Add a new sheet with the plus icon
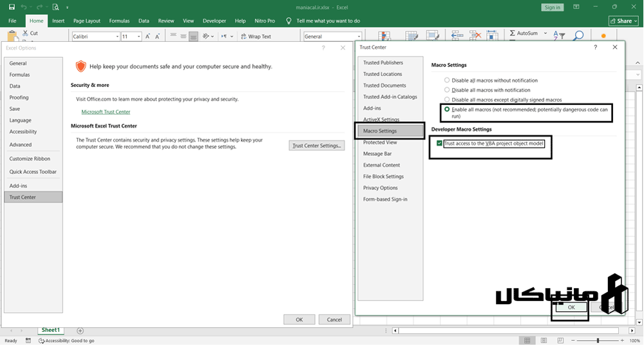Screen dimensions: 644x346 (80, 331)
